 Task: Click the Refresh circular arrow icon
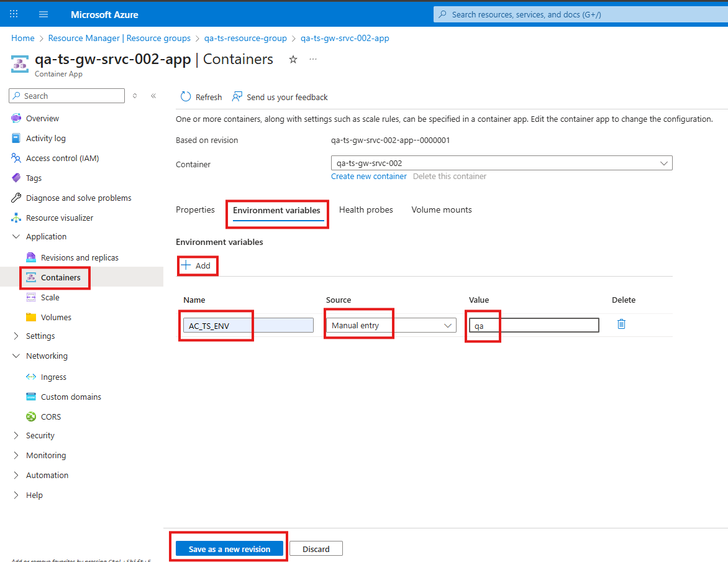186,97
